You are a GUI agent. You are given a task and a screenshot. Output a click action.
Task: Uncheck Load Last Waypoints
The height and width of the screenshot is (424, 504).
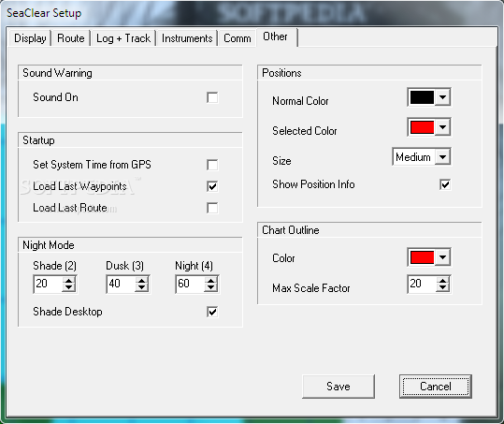[212, 186]
